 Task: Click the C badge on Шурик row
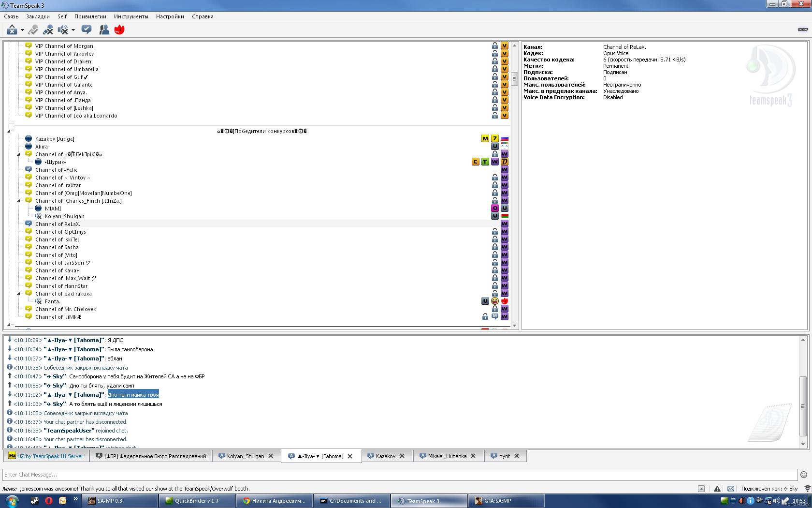(476, 162)
